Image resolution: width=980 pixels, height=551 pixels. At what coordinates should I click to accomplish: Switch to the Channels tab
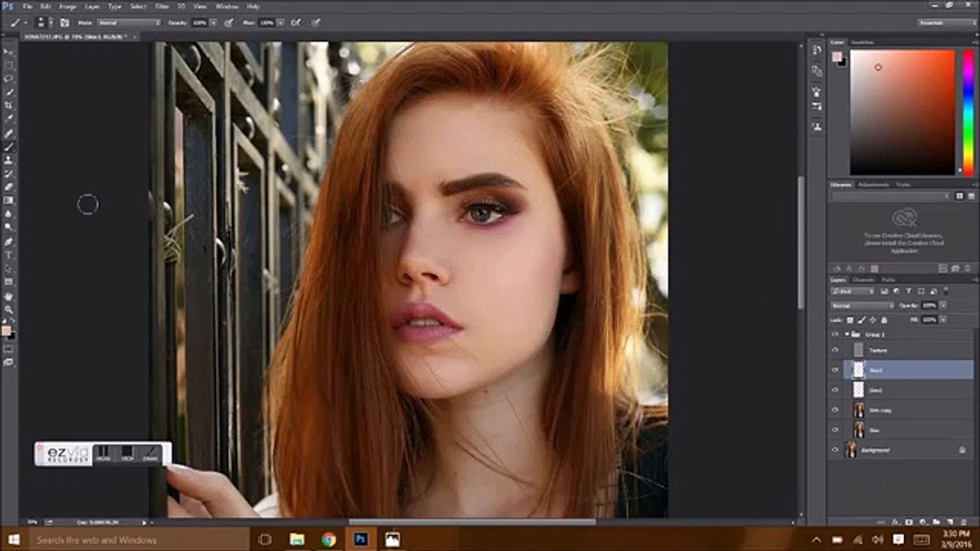(863, 279)
